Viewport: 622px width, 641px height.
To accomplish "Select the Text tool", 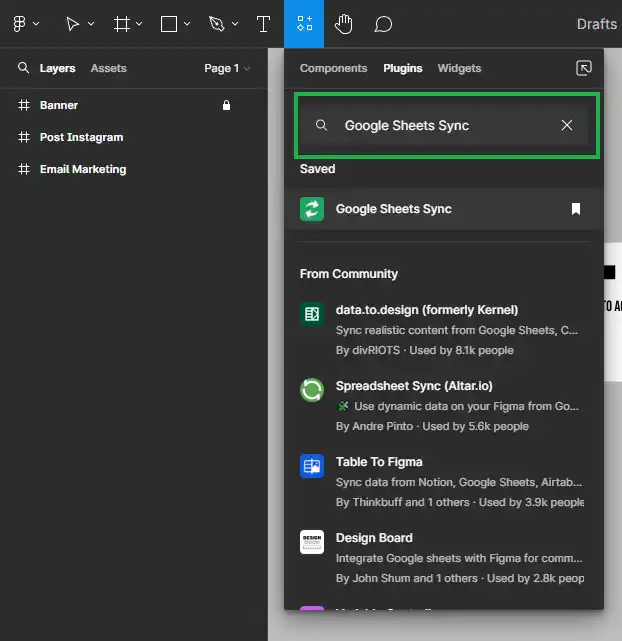I will click(x=263, y=24).
